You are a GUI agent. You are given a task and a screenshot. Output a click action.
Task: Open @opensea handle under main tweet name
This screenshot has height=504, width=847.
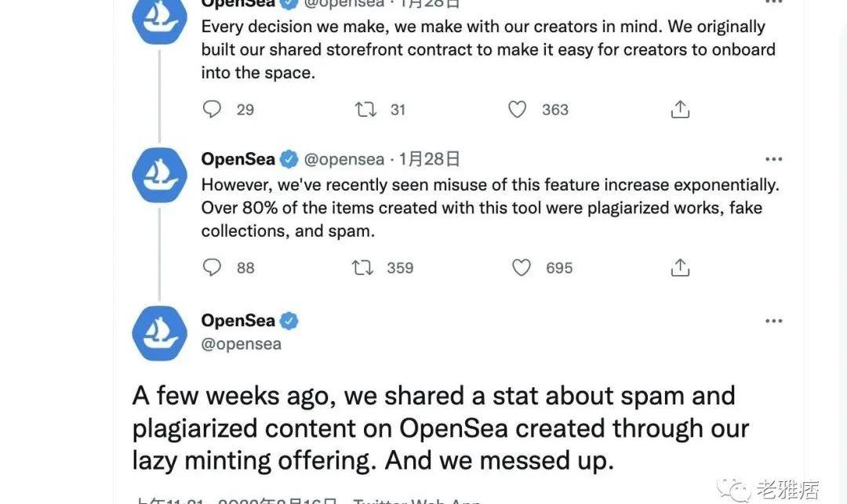click(241, 344)
